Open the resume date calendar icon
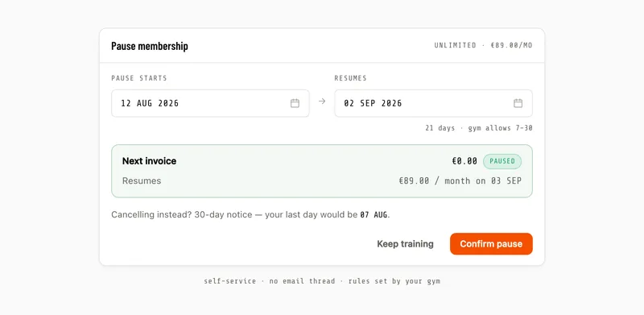The image size is (644, 315). click(x=518, y=103)
